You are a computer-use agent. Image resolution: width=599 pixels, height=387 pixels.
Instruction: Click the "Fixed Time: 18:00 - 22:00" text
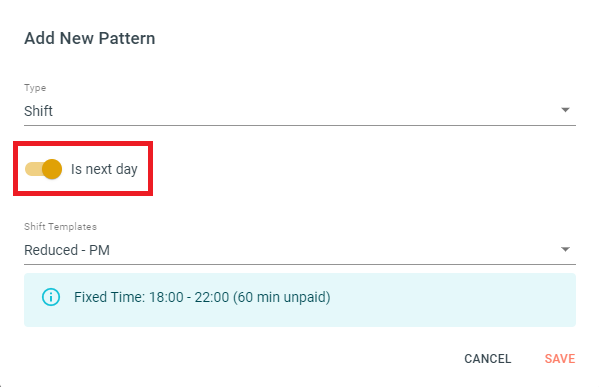point(152,297)
